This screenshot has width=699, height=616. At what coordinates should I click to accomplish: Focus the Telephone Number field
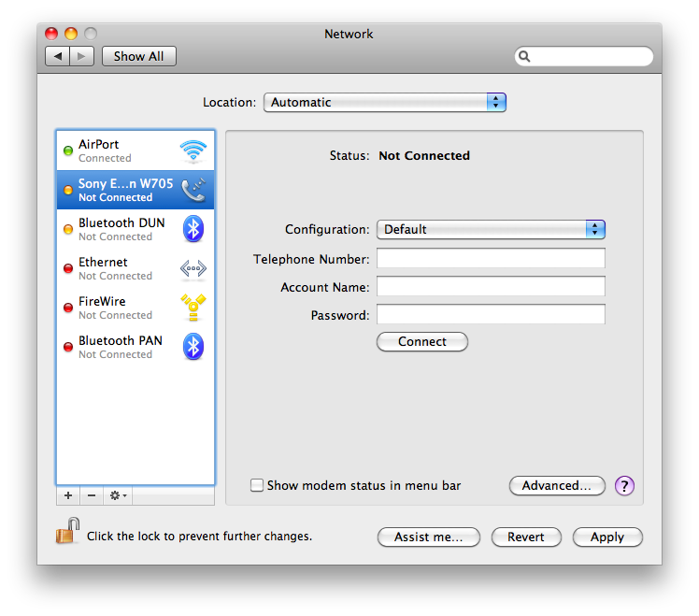491,258
